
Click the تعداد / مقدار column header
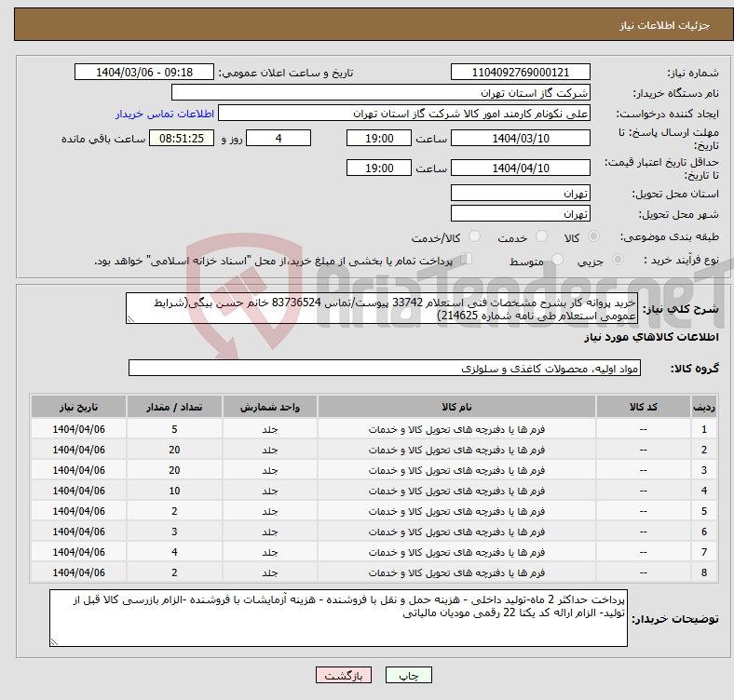point(174,407)
